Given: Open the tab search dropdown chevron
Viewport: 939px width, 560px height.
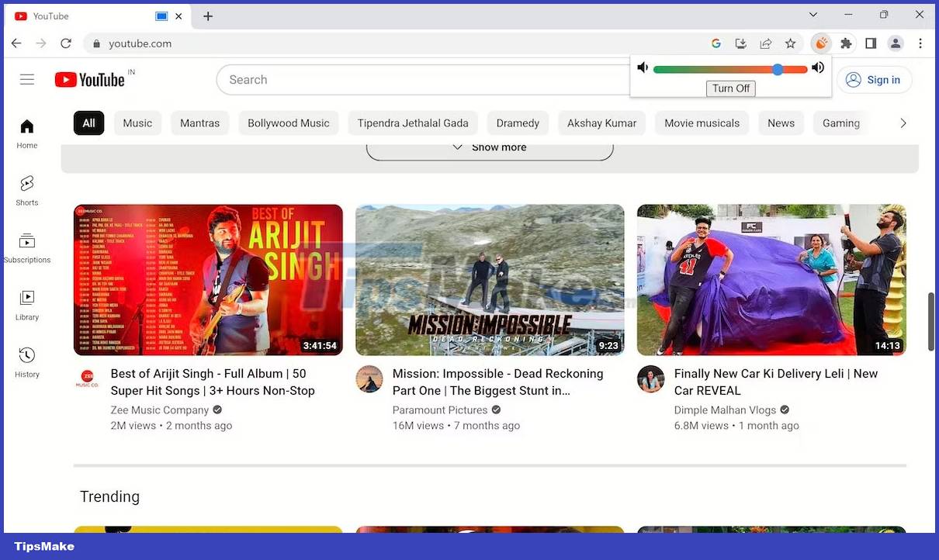Looking at the screenshot, I should (x=813, y=15).
